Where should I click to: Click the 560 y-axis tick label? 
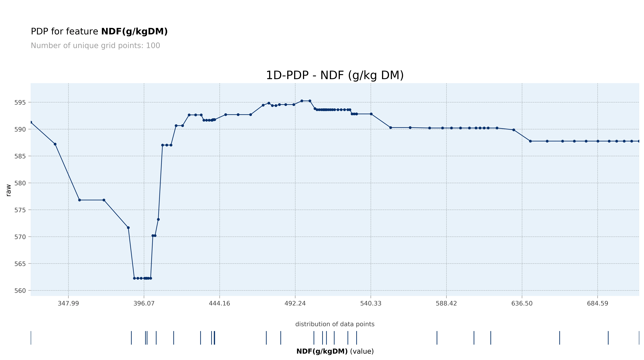[20, 291]
